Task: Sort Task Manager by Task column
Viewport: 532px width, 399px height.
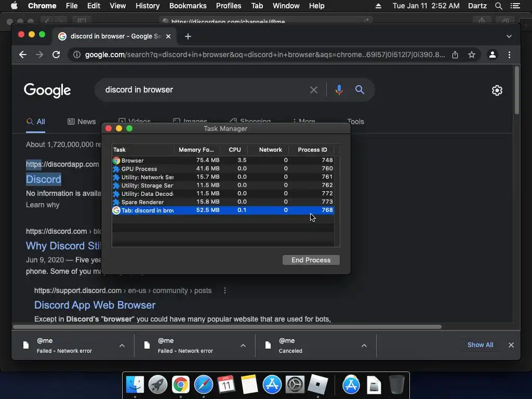Action: (143, 150)
